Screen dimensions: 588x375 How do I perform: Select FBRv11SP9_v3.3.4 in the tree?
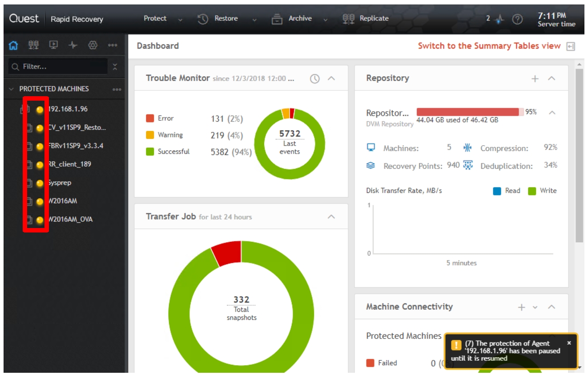(x=76, y=146)
